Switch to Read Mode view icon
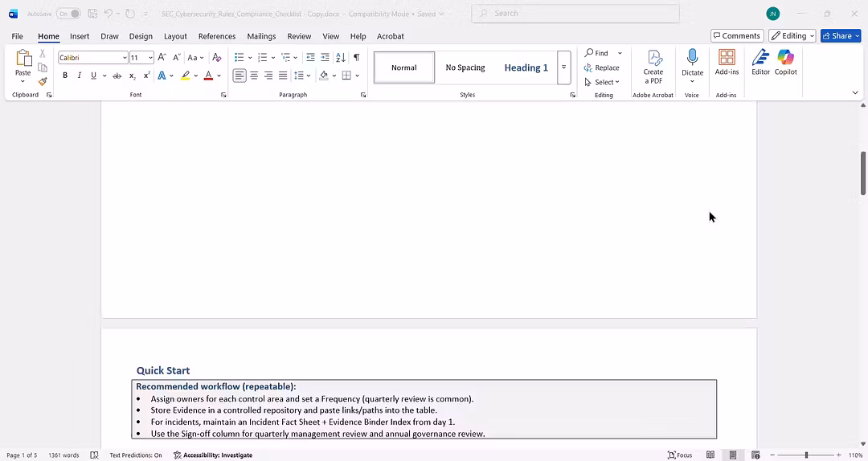Screen dimensions: 868x461 point(710,455)
